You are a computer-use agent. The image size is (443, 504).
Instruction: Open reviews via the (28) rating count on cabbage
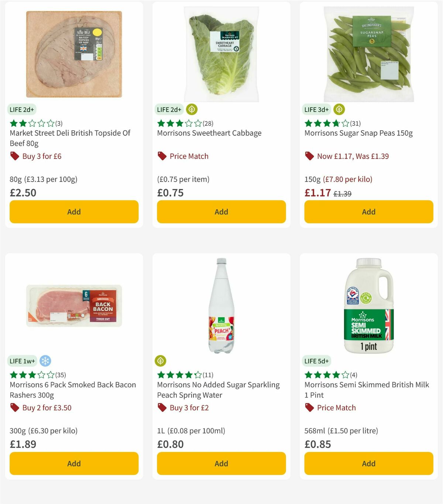coord(208,124)
